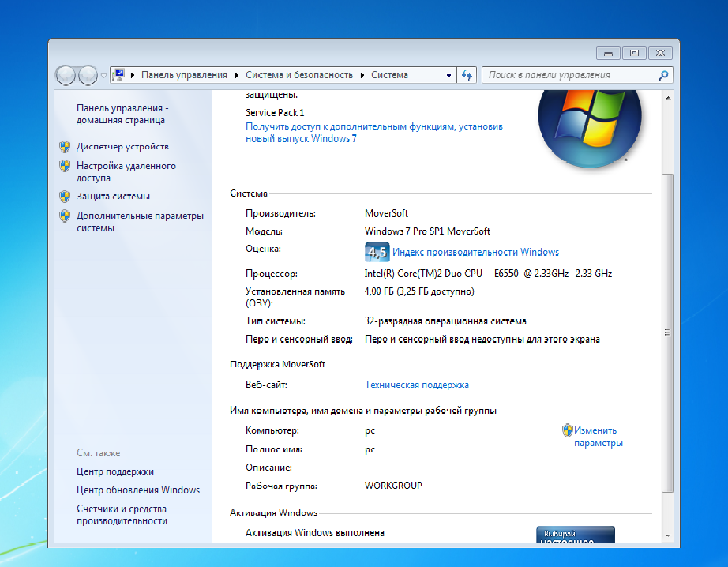Image resolution: width=728 pixels, height=567 pixels.
Task: Click "Активация Windows выполнена" status text
Action: click(x=315, y=532)
